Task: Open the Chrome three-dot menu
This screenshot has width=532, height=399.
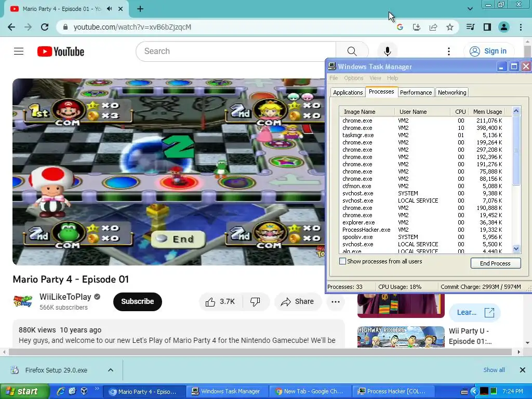Action: (521, 27)
